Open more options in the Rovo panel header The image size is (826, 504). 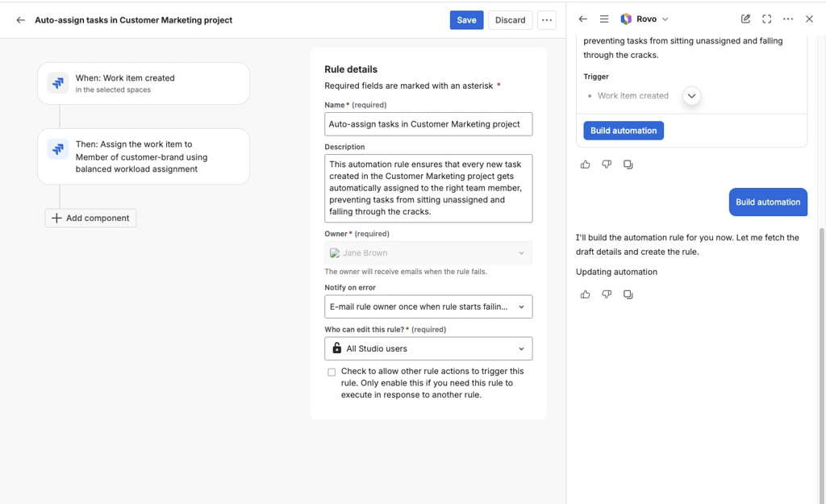point(788,19)
